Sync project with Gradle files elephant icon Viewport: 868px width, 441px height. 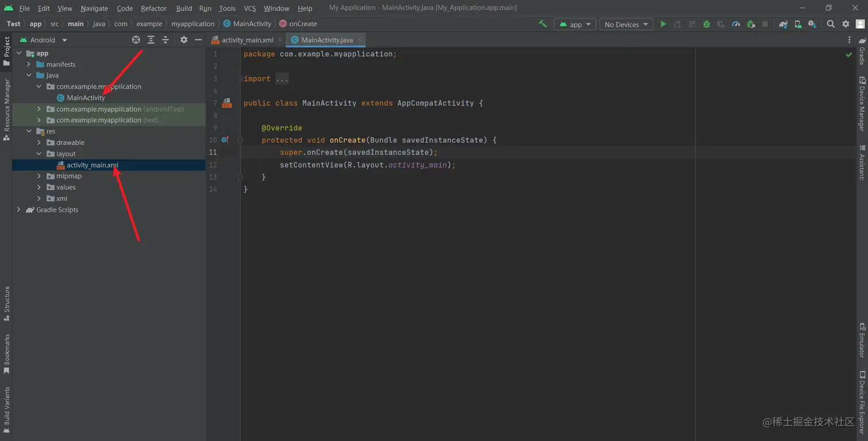pos(784,24)
